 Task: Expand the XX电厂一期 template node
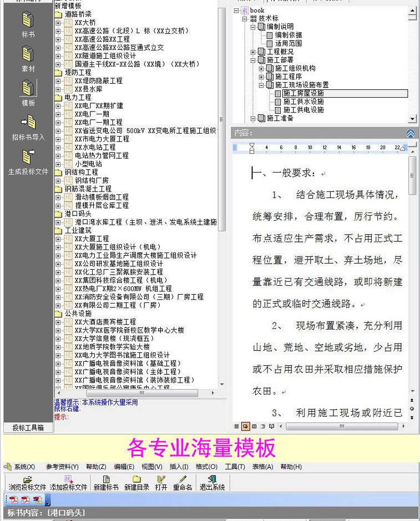point(58,114)
